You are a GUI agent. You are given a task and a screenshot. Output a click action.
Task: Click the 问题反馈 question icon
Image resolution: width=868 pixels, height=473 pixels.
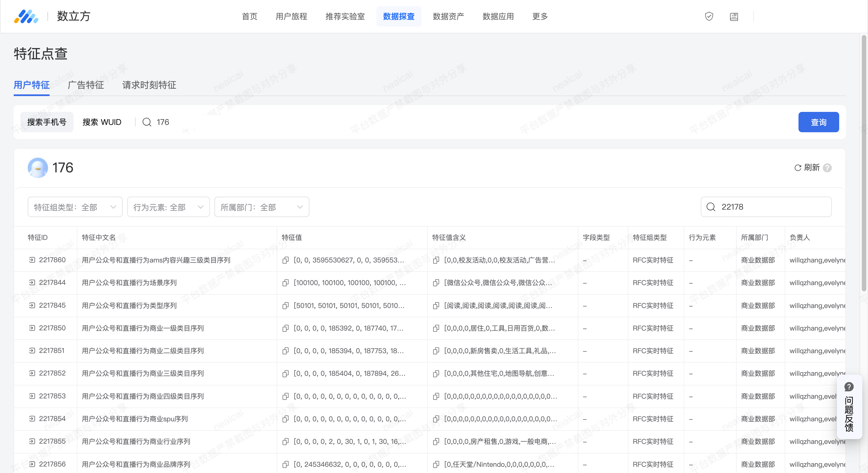point(849,387)
